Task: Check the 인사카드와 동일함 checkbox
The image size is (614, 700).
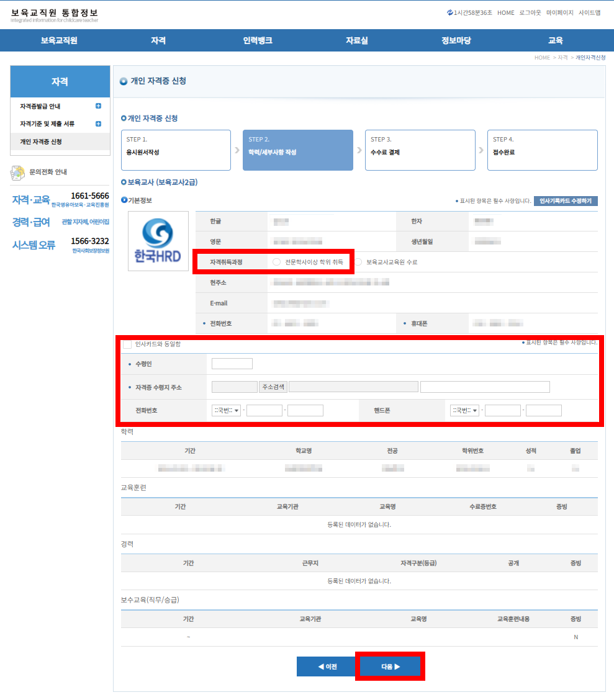Action: (x=127, y=344)
